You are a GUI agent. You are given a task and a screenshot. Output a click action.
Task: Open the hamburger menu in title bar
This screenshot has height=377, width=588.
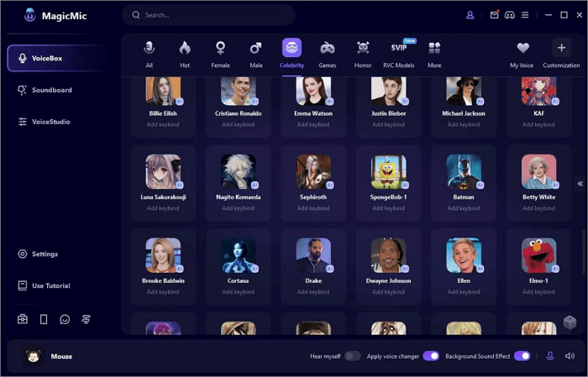(x=525, y=15)
